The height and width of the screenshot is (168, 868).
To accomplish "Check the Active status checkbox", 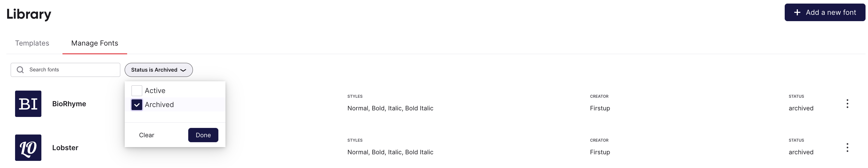I will click(x=137, y=91).
